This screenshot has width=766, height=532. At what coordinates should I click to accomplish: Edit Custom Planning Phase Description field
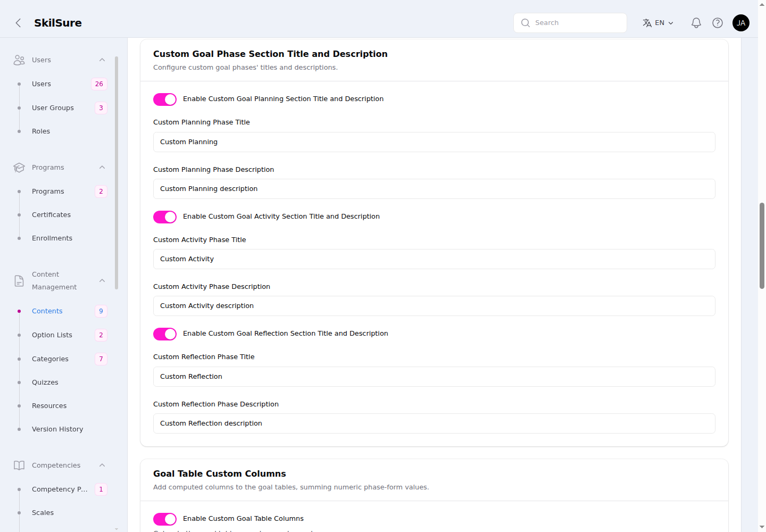click(x=434, y=189)
